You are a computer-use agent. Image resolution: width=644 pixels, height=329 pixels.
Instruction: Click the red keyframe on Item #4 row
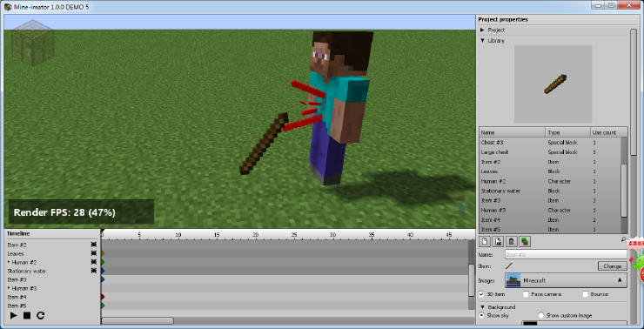[103, 297]
